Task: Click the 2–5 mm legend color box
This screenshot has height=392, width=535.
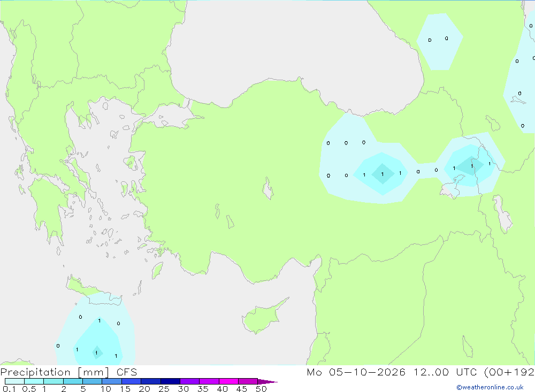Action: pos(73,381)
